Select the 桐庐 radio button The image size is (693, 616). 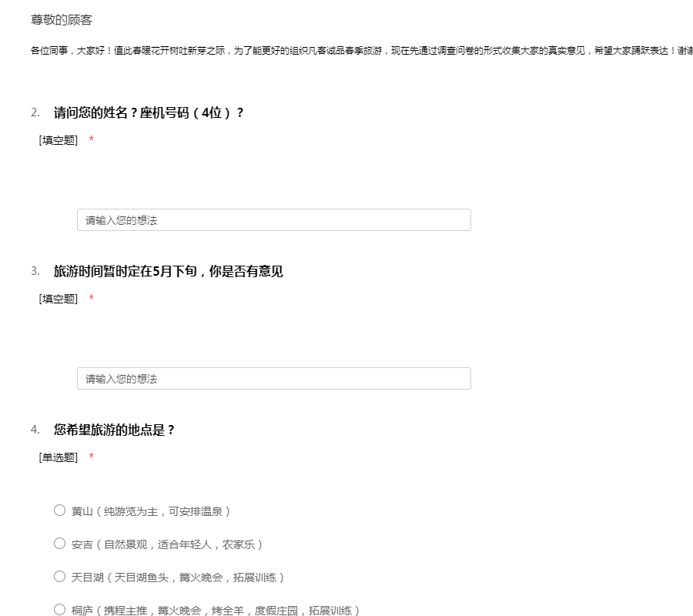click(x=59, y=610)
